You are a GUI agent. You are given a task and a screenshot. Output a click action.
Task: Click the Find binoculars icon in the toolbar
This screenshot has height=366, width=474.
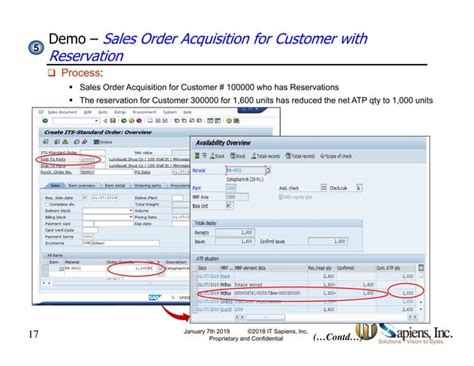pos(158,121)
